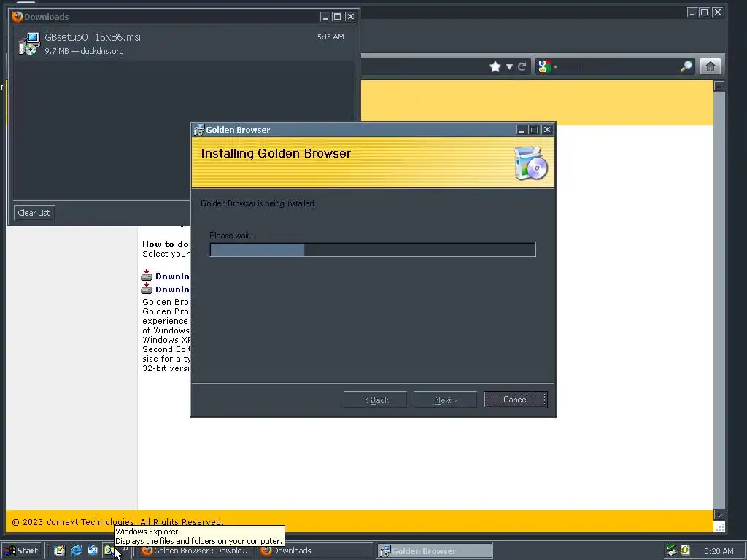Click the third quick launch icon on the taskbar

click(93, 551)
